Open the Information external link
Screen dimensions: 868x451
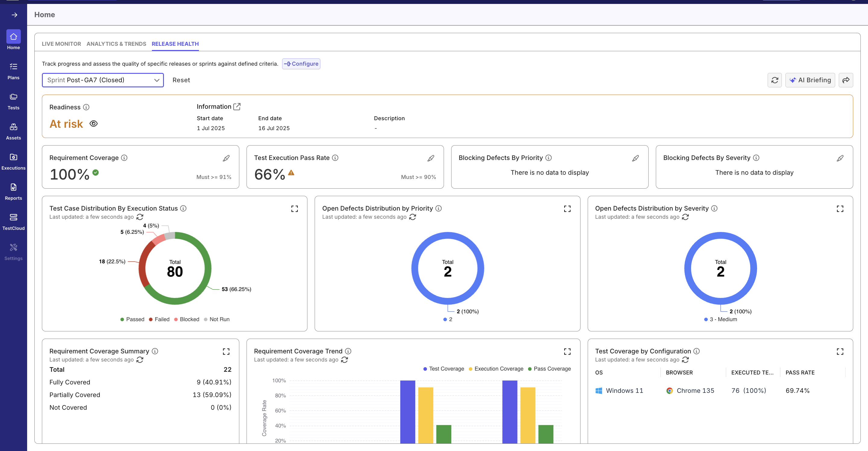pos(237,106)
